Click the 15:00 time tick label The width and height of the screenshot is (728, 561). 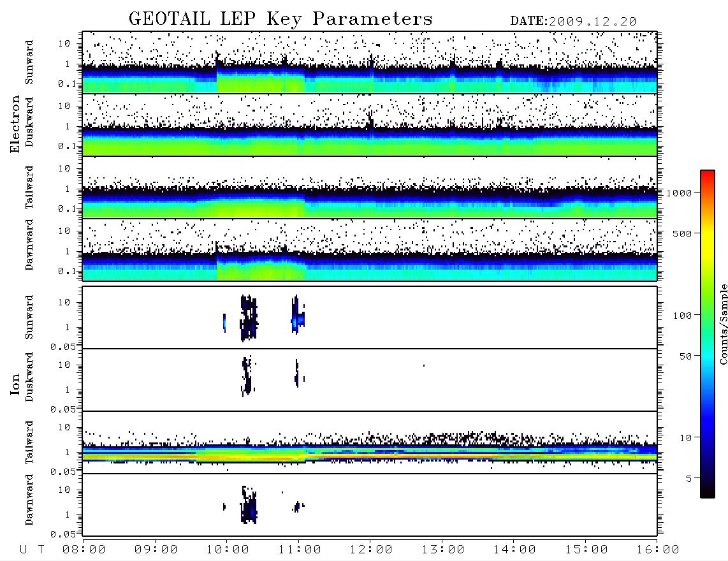(x=586, y=550)
